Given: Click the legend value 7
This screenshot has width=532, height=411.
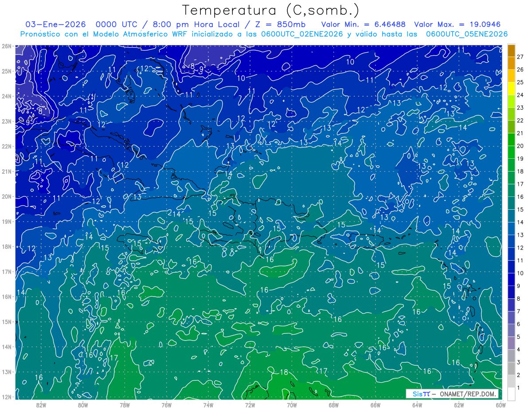Looking at the screenshot, I should point(518,311).
